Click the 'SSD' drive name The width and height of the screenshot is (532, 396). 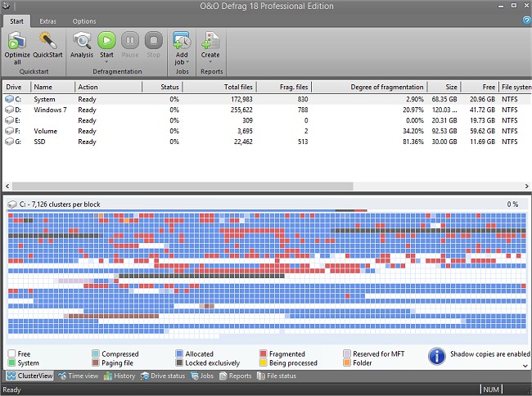pyautogui.click(x=39, y=142)
